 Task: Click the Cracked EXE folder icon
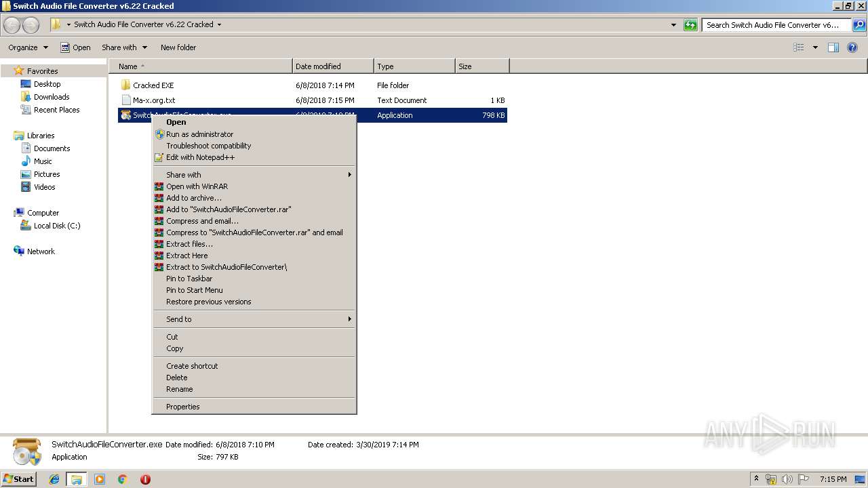pos(125,85)
